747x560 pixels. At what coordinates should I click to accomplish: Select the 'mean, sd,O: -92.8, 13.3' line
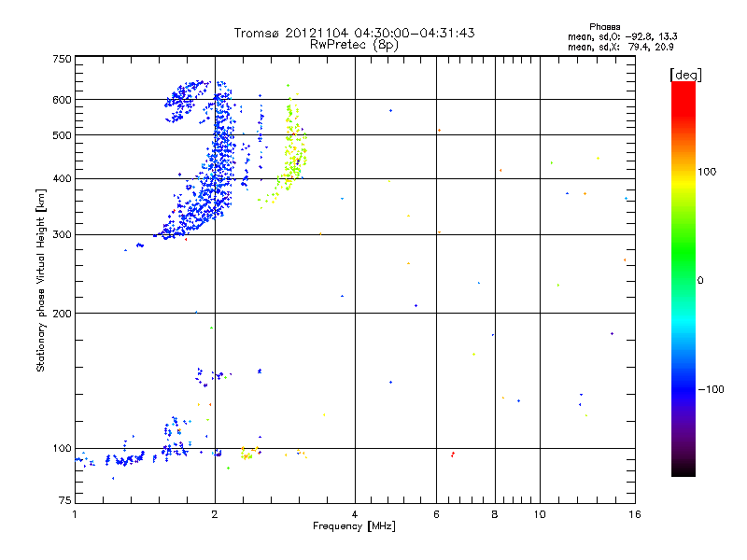point(622,36)
